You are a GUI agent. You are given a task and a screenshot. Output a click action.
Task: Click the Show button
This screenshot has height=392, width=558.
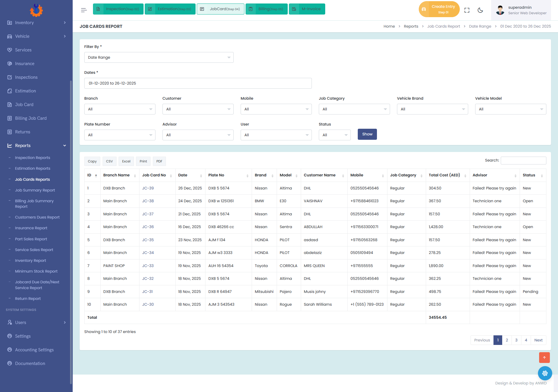tap(367, 134)
